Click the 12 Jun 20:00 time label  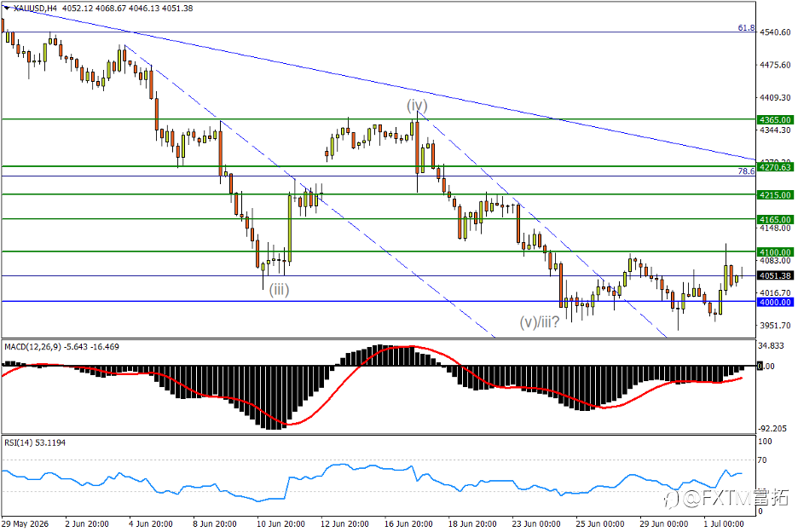pyautogui.click(x=344, y=523)
